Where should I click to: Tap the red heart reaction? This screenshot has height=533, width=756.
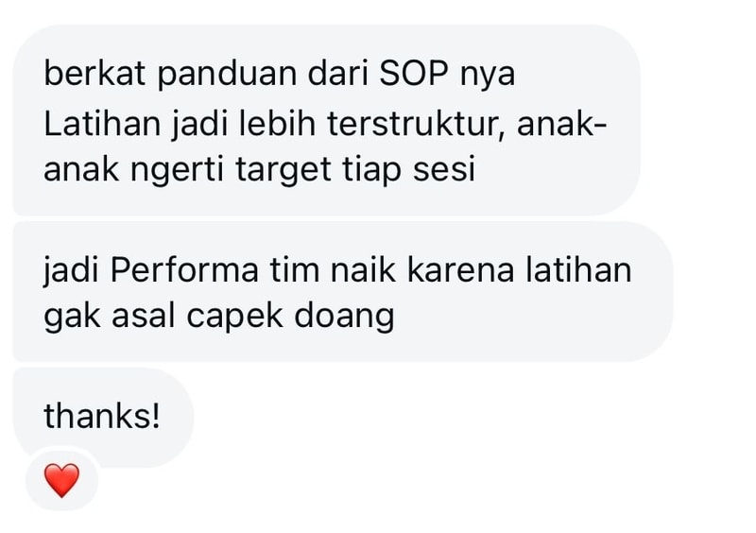tap(61, 480)
